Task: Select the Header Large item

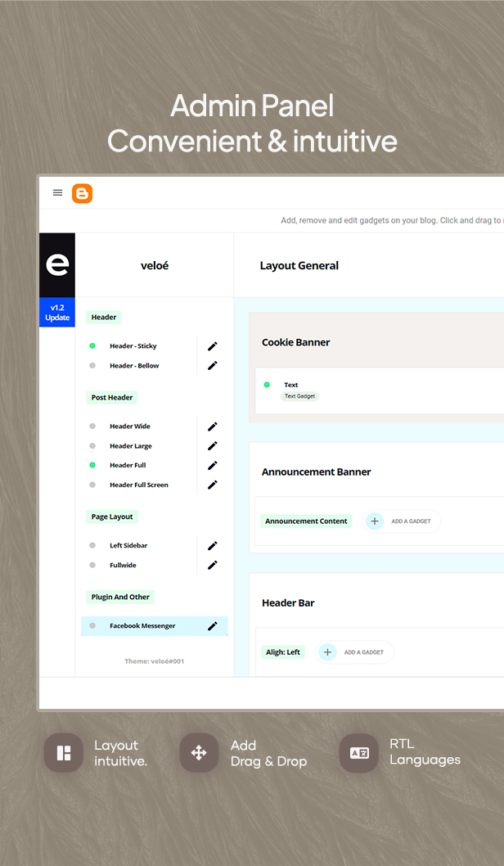Action: (131, 446)
